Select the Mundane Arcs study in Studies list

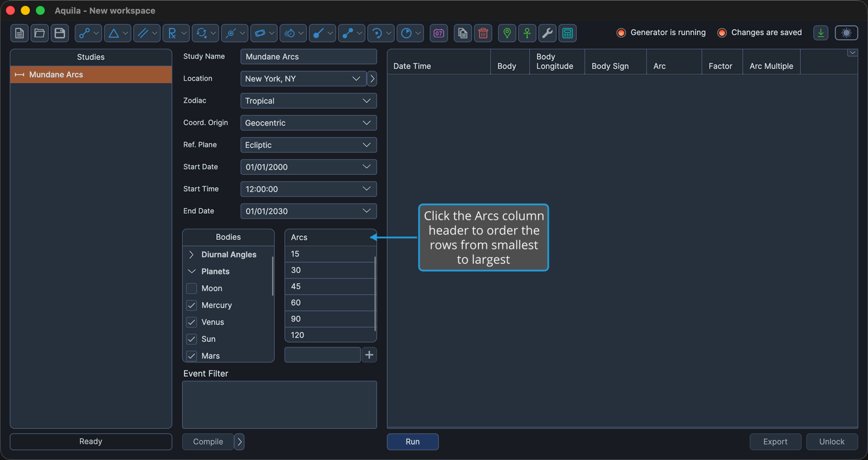[x=91, y=75]
